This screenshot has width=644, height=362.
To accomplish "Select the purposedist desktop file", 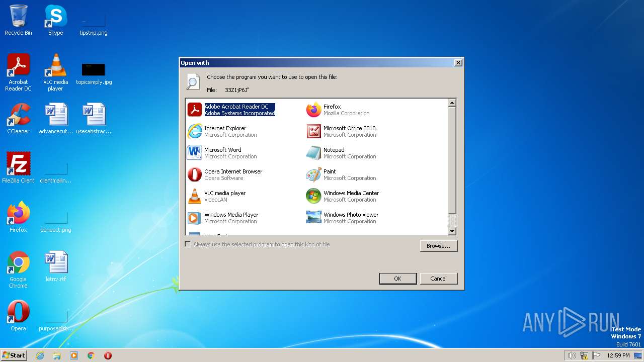I will tap(56, 320).
